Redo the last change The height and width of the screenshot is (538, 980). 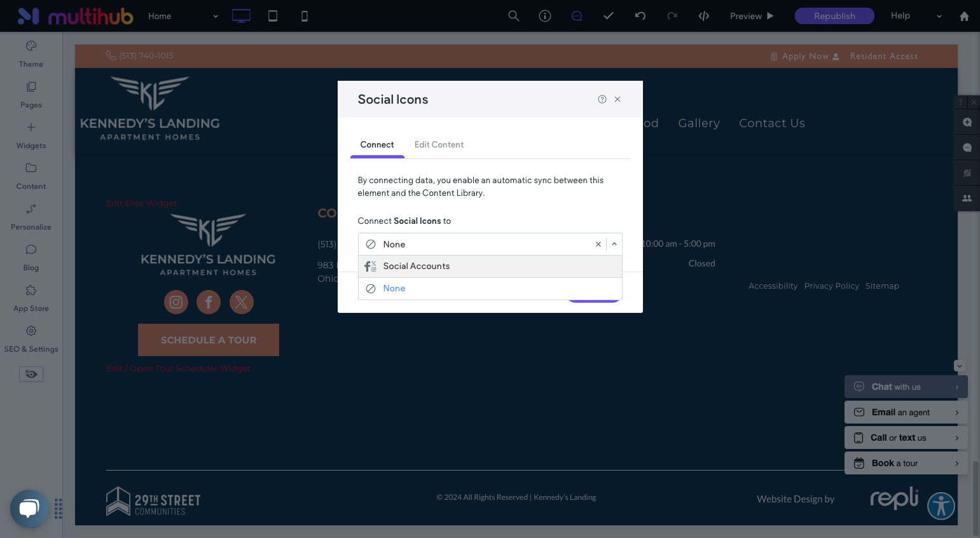pyautogui.click(x=672, y=16)
